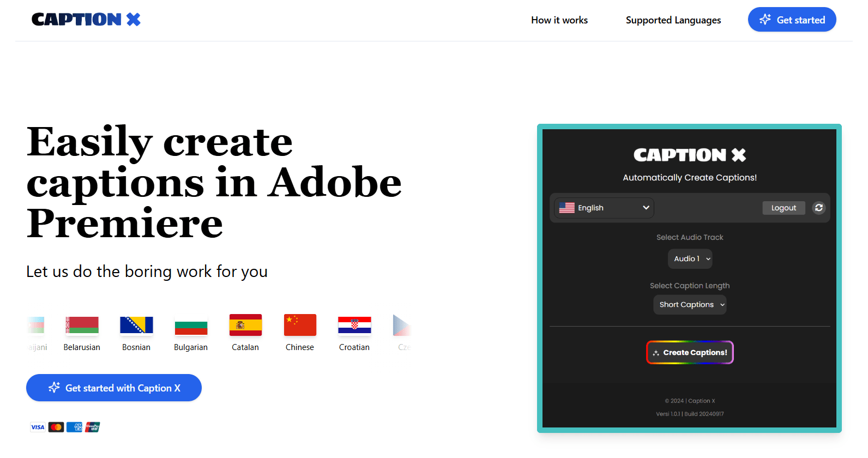
Task: Click the Visa card icon
Action: (x=38, y=427)
